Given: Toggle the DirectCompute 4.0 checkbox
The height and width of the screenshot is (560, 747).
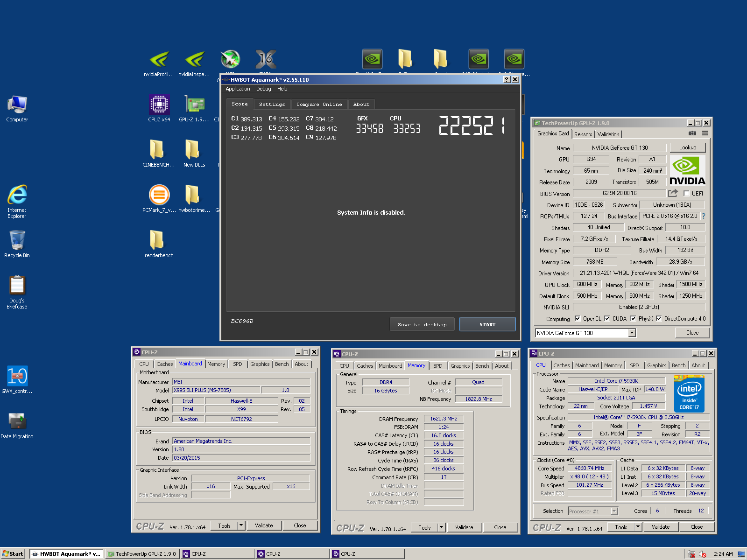Looking at the screenshot, I should [659, 319].
